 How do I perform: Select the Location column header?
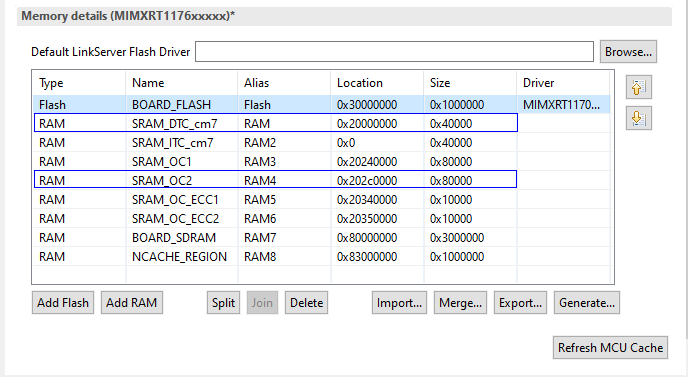(378, 83)
